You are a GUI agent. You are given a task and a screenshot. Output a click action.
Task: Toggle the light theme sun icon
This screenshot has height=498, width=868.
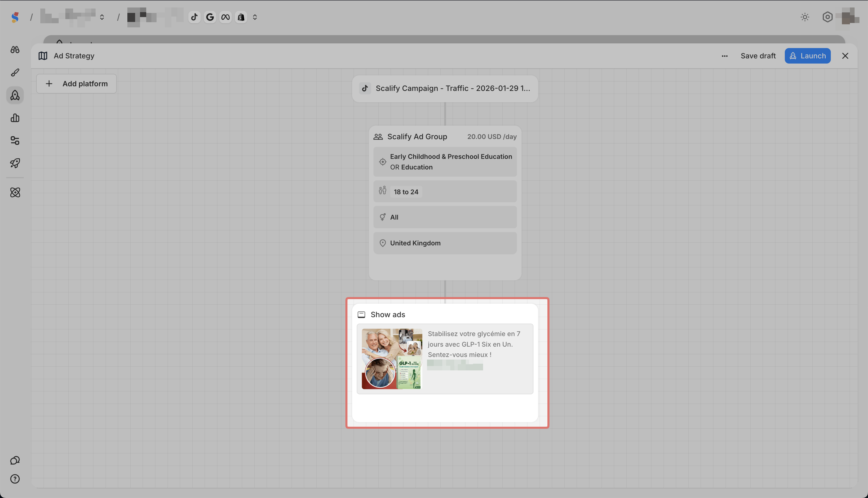(805, 17)
